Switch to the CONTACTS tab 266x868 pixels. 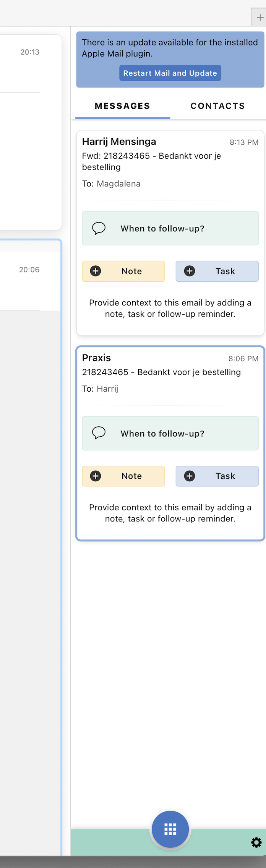[218, 106]
